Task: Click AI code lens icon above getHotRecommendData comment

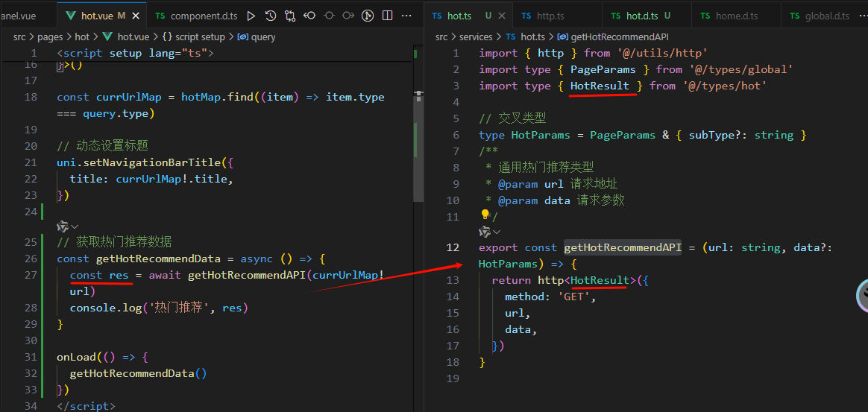Action: pos(63,226)
